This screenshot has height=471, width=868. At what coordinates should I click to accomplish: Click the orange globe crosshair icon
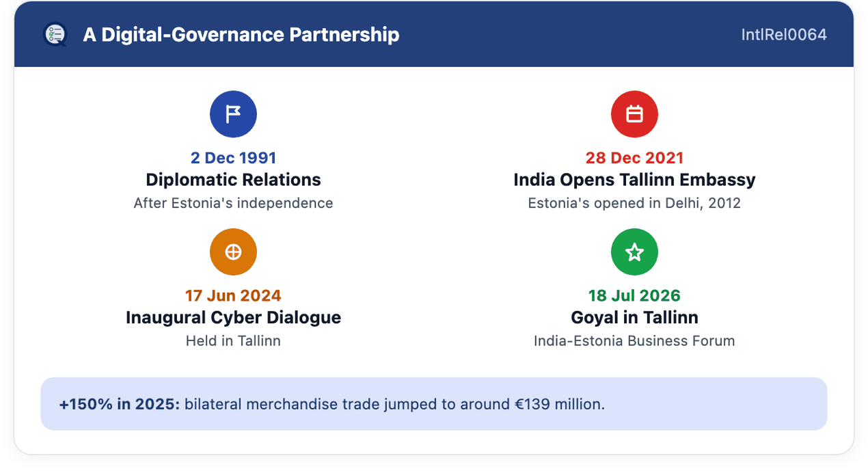[233, 252]
